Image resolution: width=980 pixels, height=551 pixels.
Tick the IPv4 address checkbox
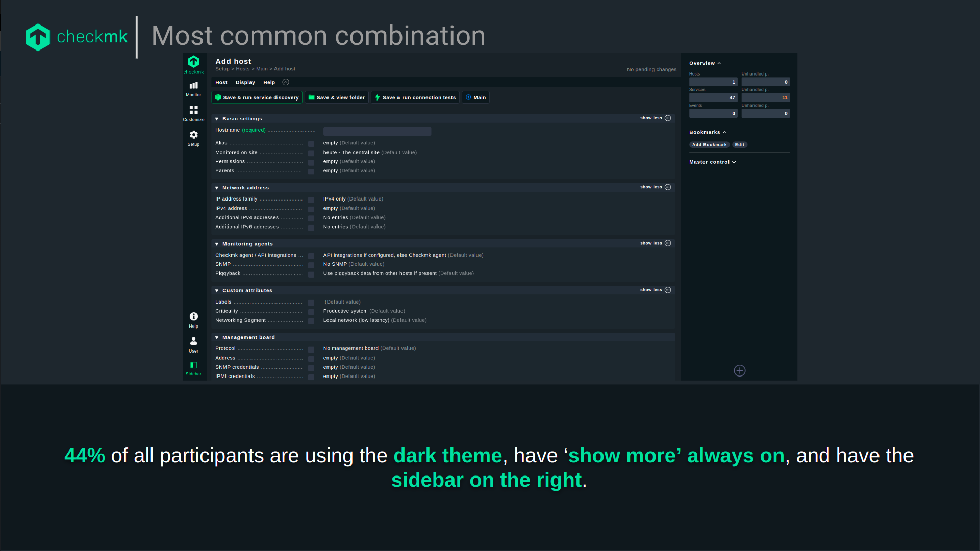[311, 209]
